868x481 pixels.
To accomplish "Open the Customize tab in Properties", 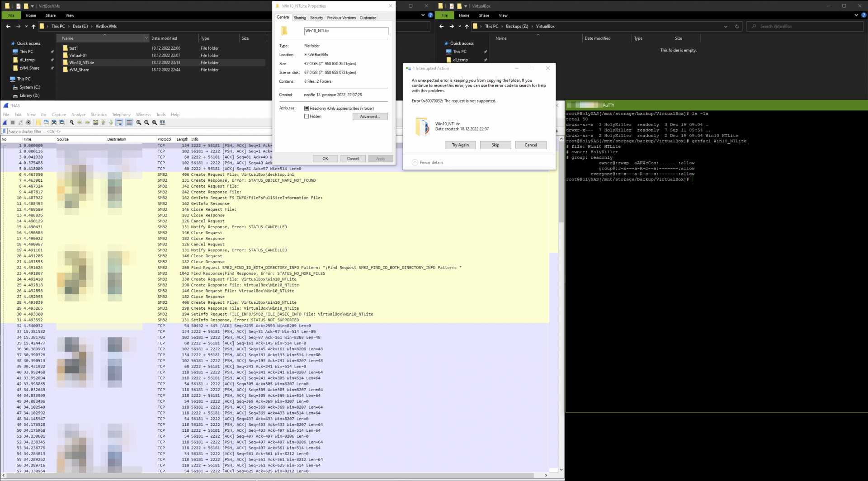I will tap(368, 18).
